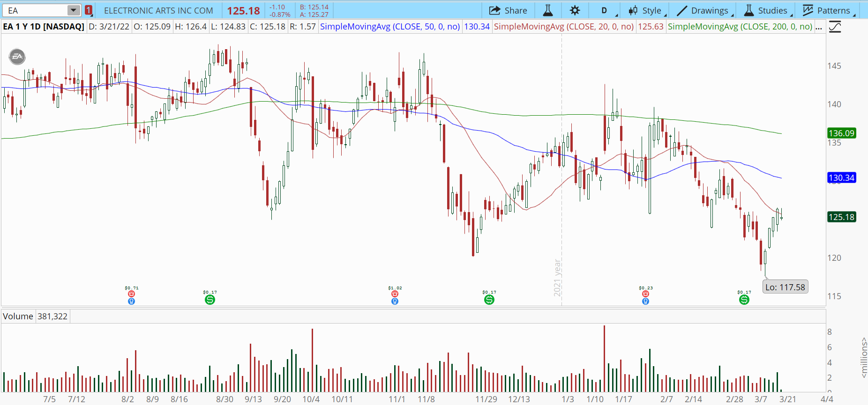This screenshot has height=405, width=868.
Task: Click the blue lightbulb icon below the $0.71 earnings
Action: tap(131, 301)
